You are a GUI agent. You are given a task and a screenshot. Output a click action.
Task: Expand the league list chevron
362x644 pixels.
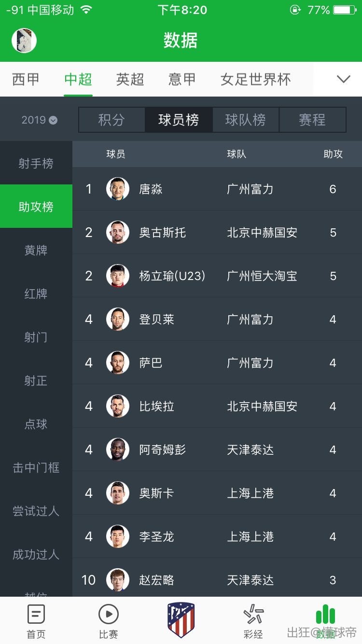click(x=343, y=79)
